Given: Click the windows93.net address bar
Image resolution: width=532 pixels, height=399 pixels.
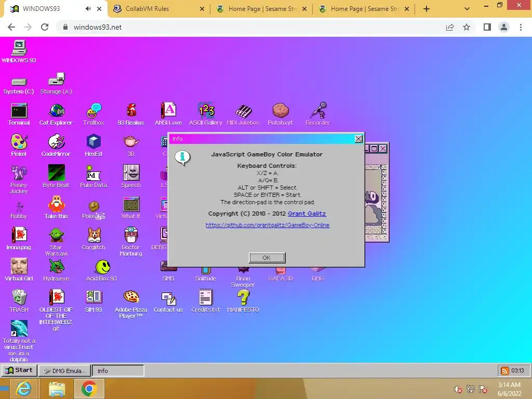Looking at the screenshot, I should coord(251,27).
